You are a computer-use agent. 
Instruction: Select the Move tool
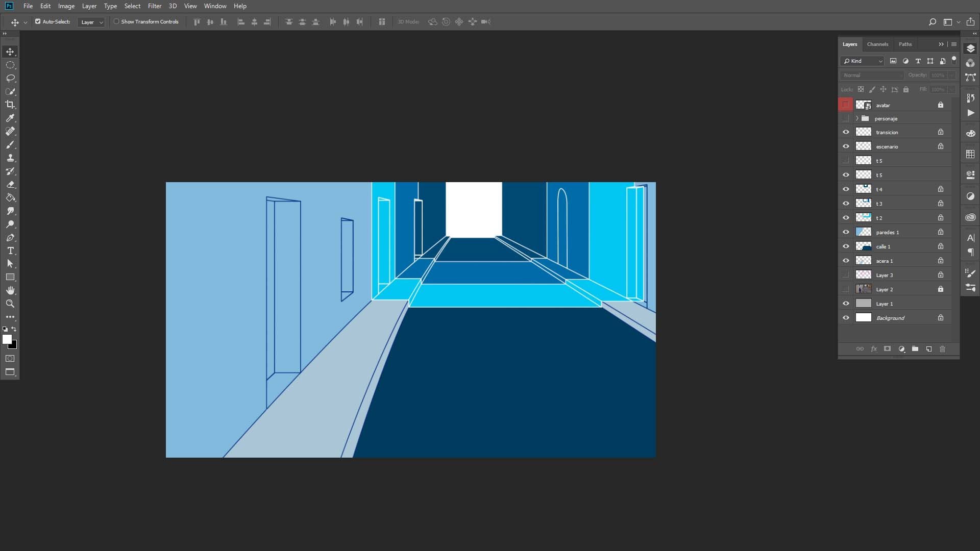point(10,52)
